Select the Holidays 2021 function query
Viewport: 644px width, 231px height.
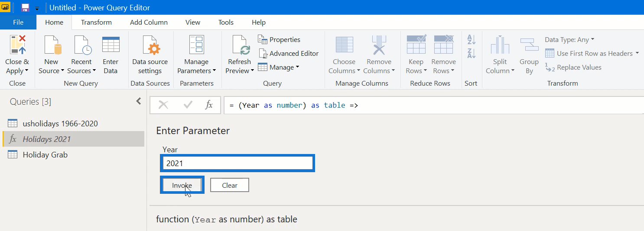pyautogui.click(x=73, y=139)
